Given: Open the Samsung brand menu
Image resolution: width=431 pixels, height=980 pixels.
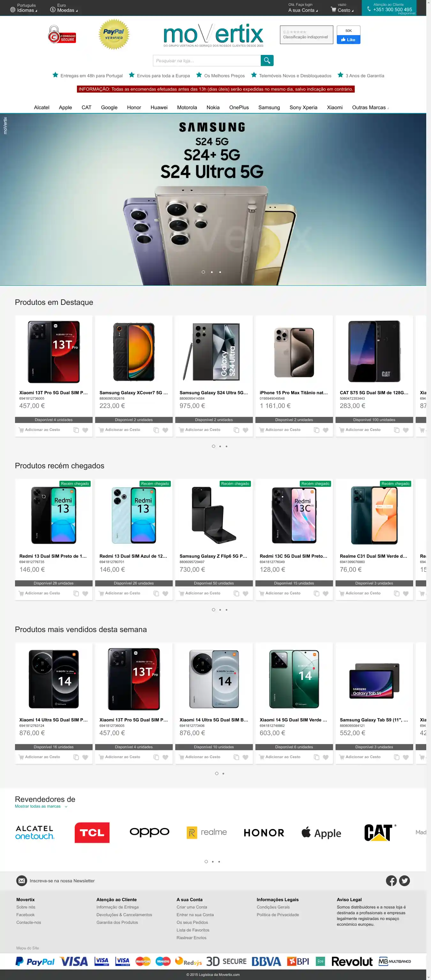Looking at the screenshot, I should click(269, 107).
